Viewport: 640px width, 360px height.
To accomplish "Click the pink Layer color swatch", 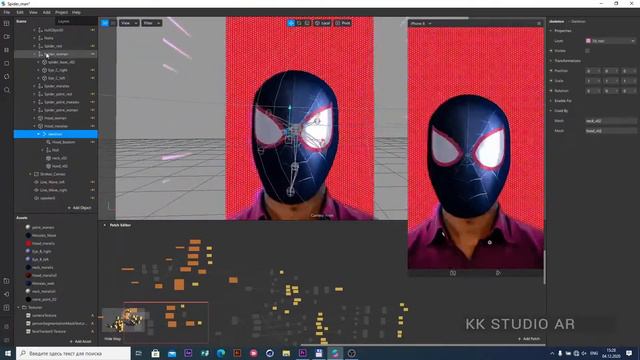I will click(x=588, y=41).
